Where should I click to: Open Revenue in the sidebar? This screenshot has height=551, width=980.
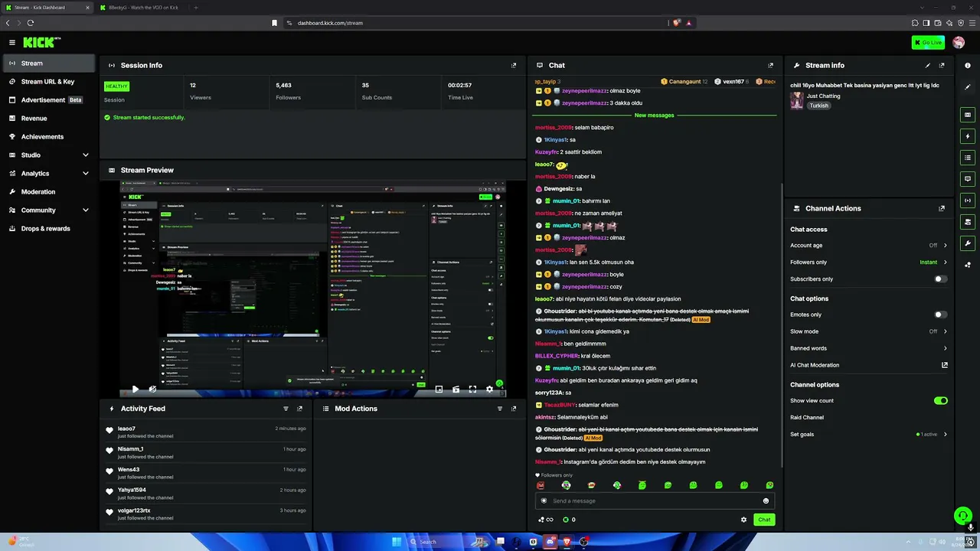point(50,119)
